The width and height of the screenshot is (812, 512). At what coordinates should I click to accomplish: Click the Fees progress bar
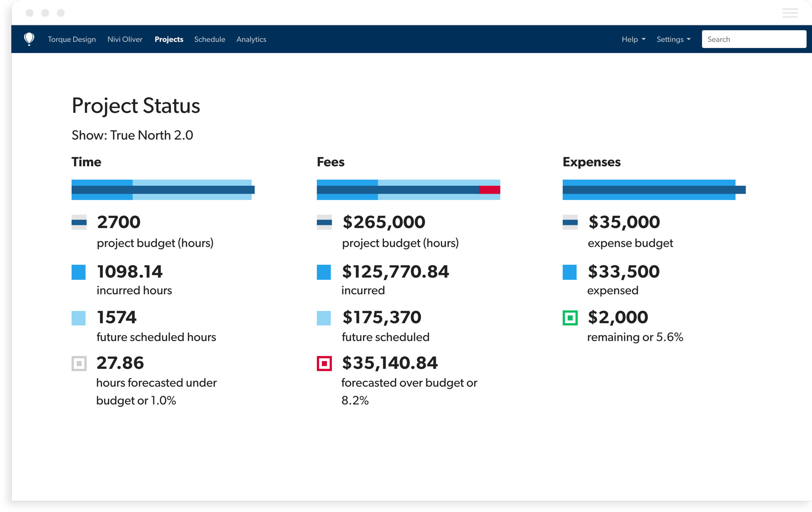coord(408,190)
